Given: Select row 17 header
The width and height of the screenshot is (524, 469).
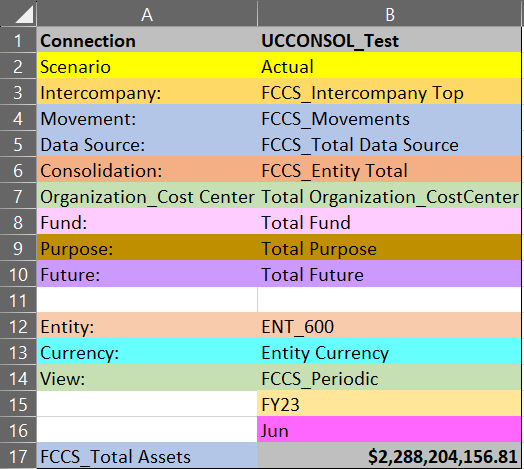Looking at the screenshot, I should pos(18,456).
